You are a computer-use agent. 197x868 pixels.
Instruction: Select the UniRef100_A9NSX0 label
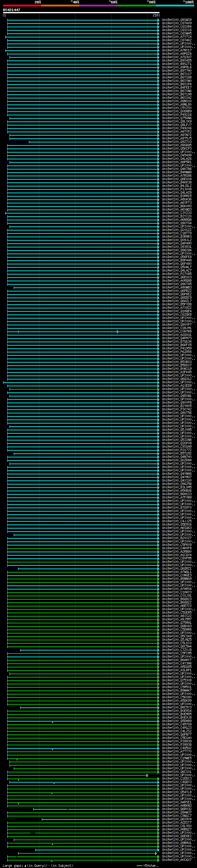177,101
